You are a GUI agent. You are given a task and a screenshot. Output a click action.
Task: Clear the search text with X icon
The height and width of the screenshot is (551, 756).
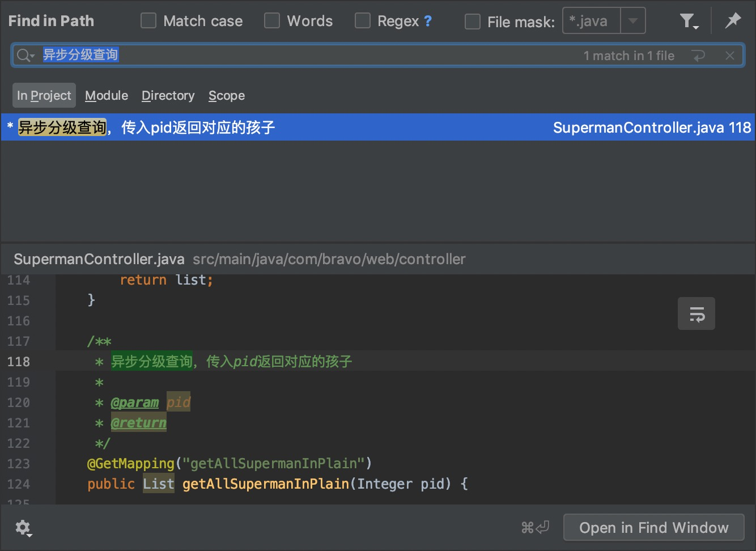(730, 56)
